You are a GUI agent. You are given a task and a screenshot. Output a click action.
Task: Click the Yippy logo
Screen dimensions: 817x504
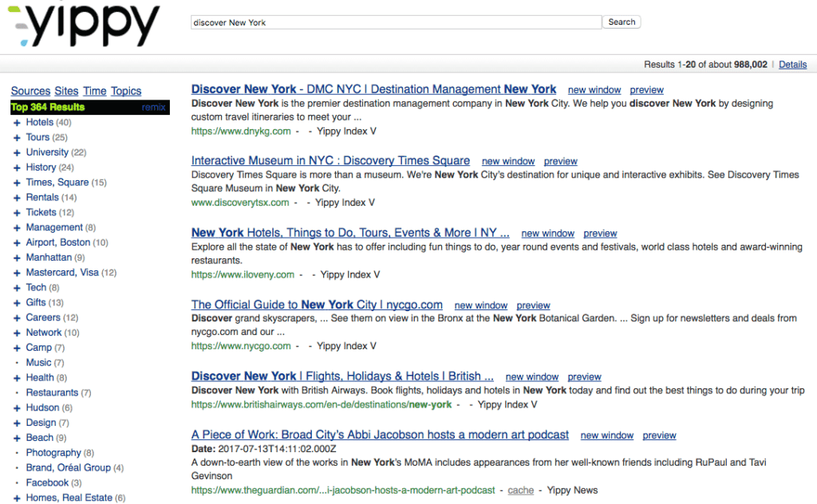click(x=83, y=26)
